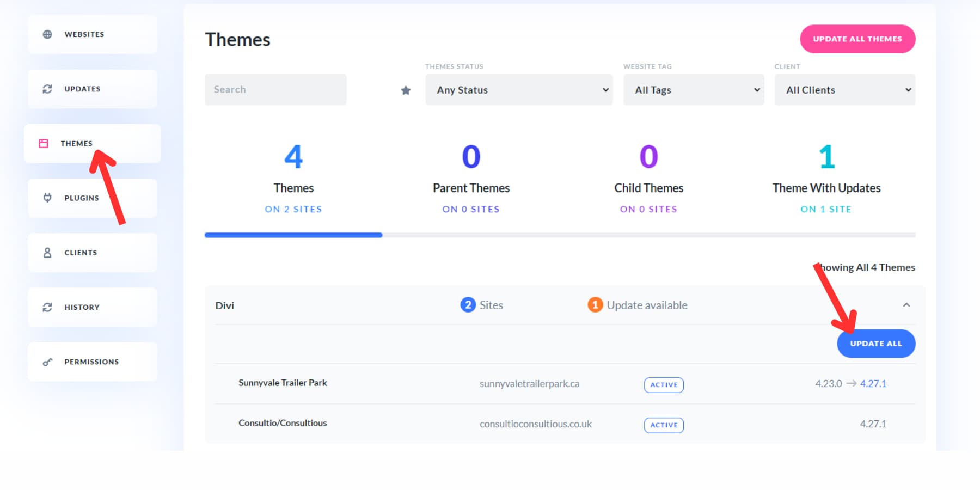This screenshot has height=490, width=980.
Task: Click the blue Update All button for Divi
Action: pos(876,344)
